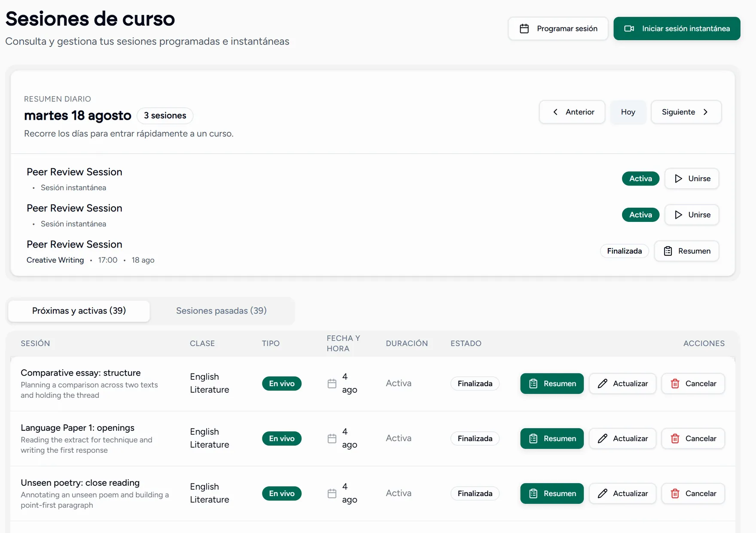The image size is (756, 533).
Task: Click the CLASE column header
Action: [x=202, y=343]
